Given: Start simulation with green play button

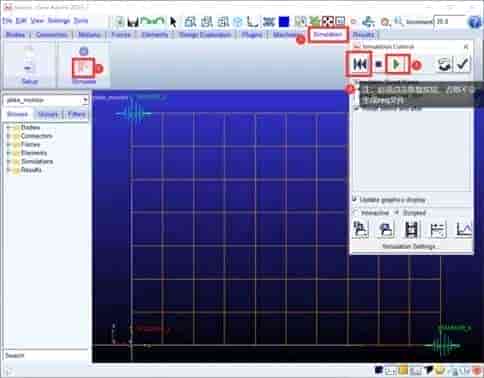Looking at the screenshot, I should (x=397, y=64).
